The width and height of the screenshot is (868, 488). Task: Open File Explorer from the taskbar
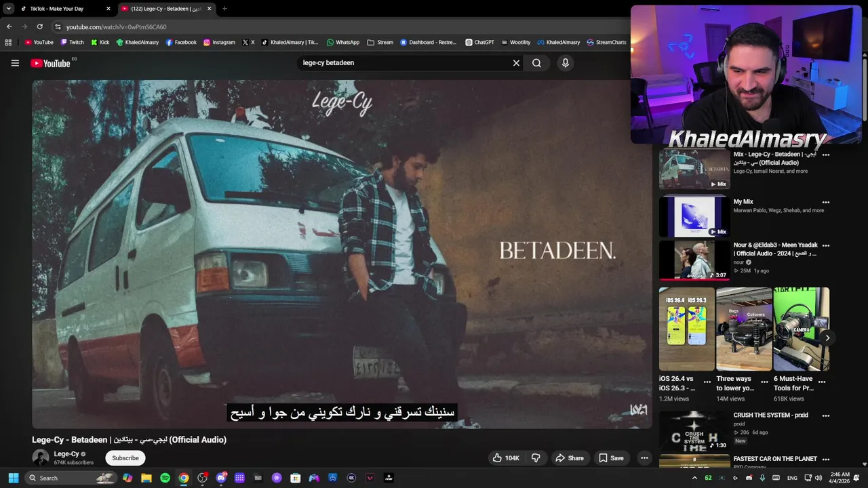(x=146, y=478)
